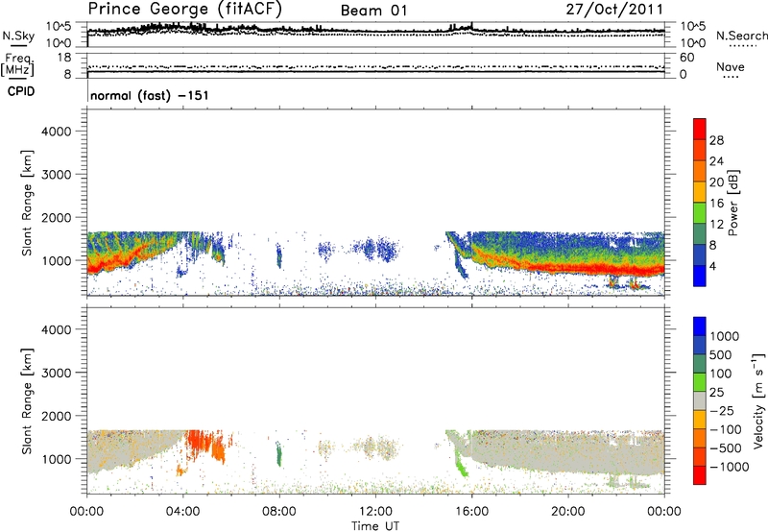
Task: Click the red bottom segment of Velocity colorbar
Action: point(700,475)
